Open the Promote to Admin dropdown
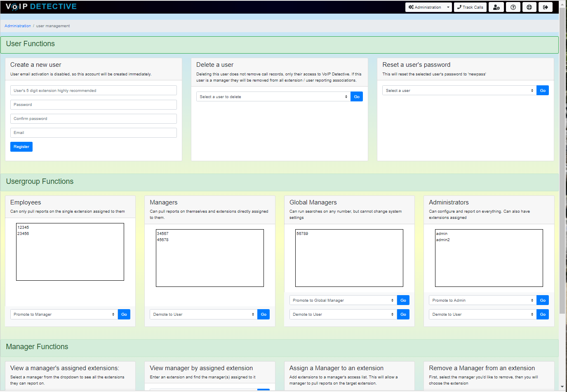The image size is (567, 392). 482,300
